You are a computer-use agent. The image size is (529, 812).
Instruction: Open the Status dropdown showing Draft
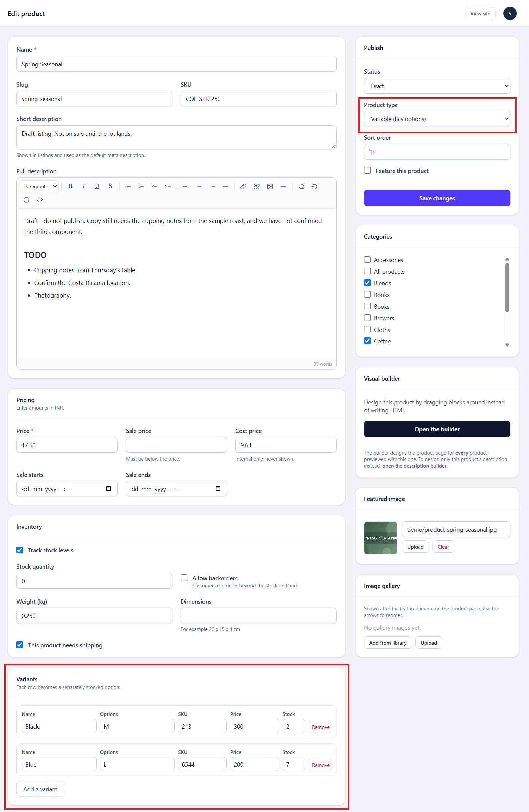437,86
